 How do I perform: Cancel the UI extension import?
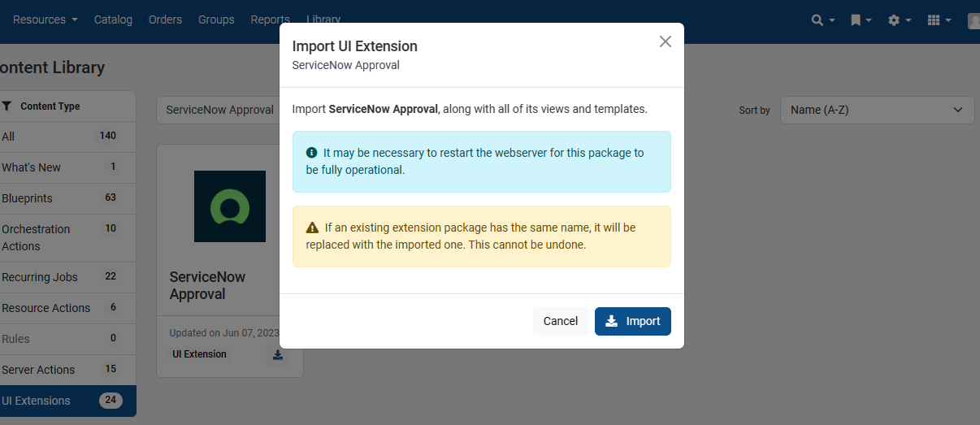(560, 321)
